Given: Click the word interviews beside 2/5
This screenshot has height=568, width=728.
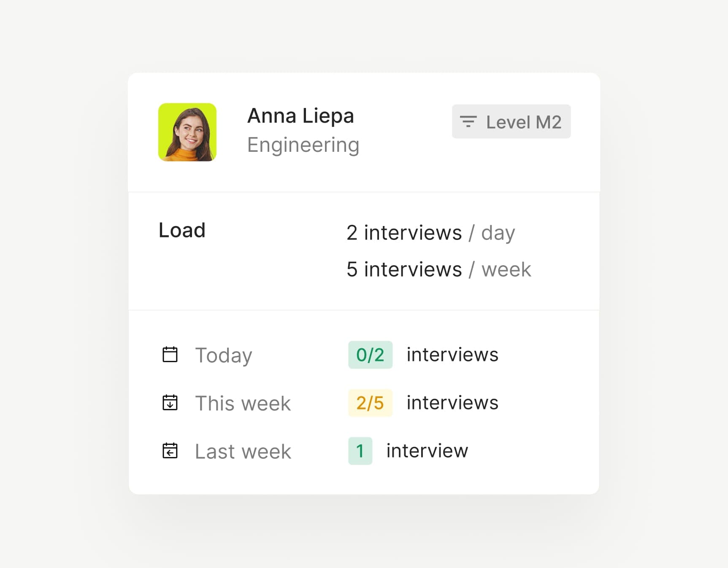Looking at the screenshot, I should coord(452,402).
